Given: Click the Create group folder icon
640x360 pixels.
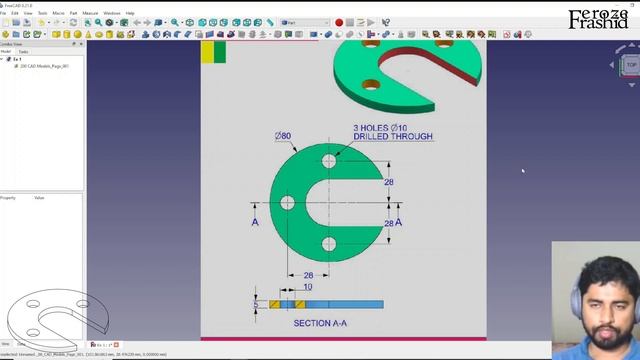Looking at the screenshot, I should coord(16,35).
